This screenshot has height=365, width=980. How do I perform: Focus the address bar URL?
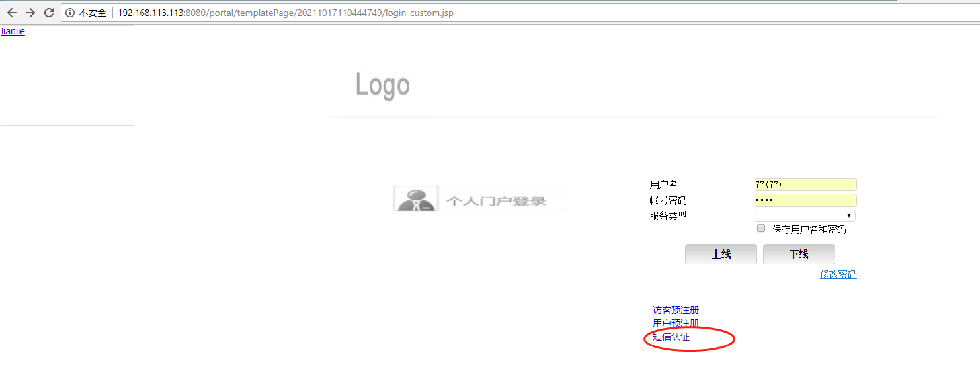pyautogui.click(x=286, y=13)
